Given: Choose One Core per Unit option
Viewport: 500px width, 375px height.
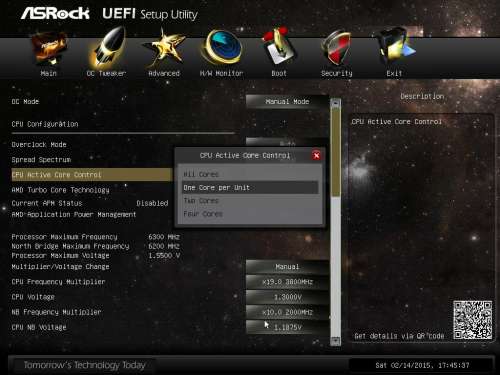Looking at the screenshot, I should [x=250, y=188].
